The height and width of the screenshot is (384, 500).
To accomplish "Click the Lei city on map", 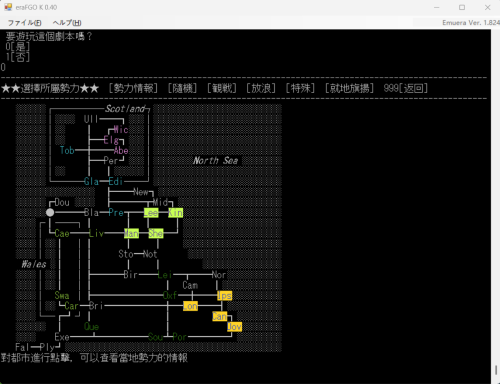I will tap(165, 275).
